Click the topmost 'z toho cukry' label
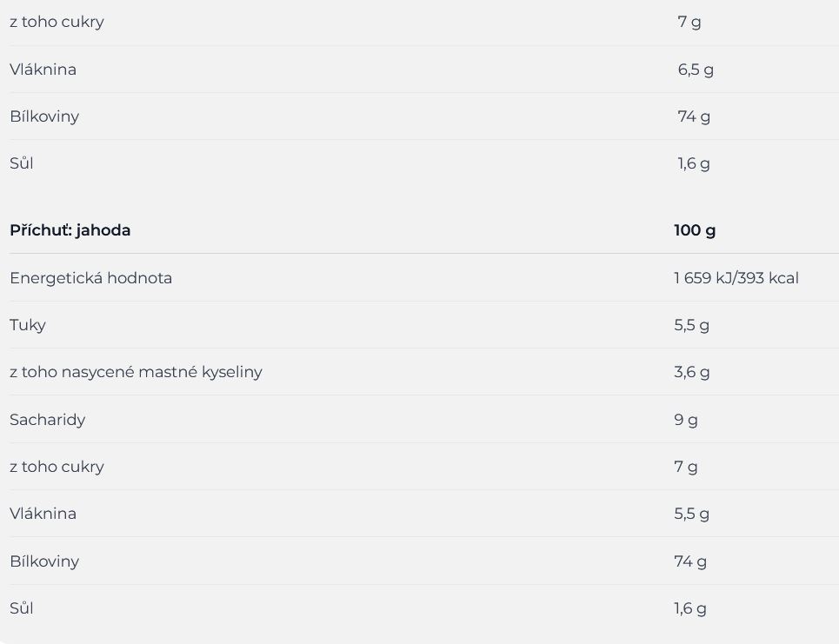Viewport: 839px width, 644px height. point(57,22)
